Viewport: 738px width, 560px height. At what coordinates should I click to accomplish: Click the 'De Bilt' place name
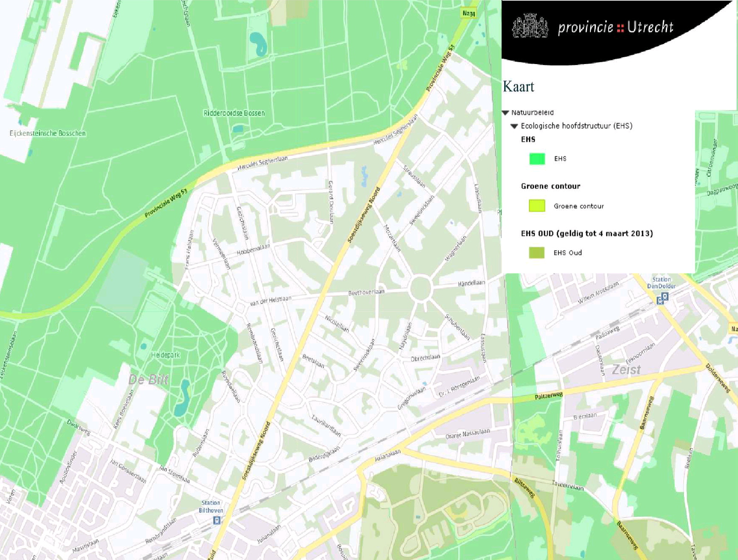pos(149,380)
